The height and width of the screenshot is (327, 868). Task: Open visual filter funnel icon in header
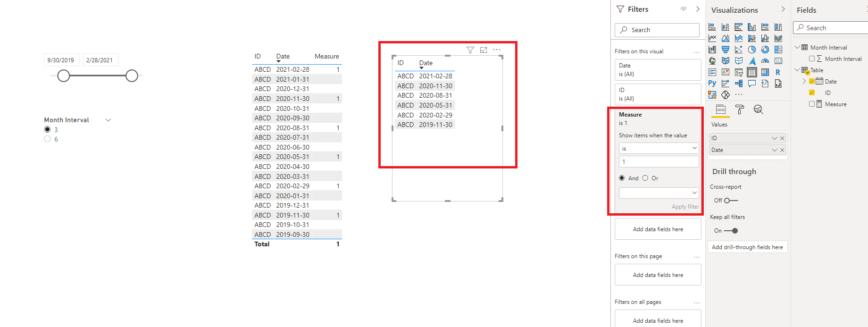coord(470,50)
